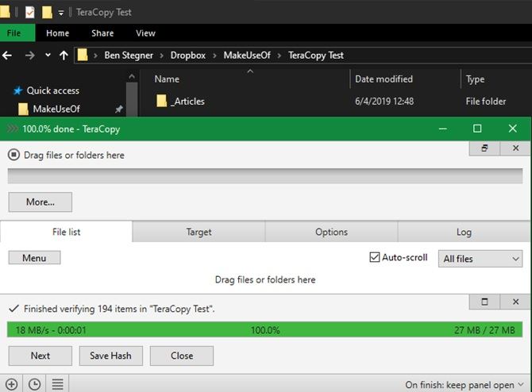The image size is (532, 392).
Task: Click the add new transfer plus icon
Action: (11, 383)
